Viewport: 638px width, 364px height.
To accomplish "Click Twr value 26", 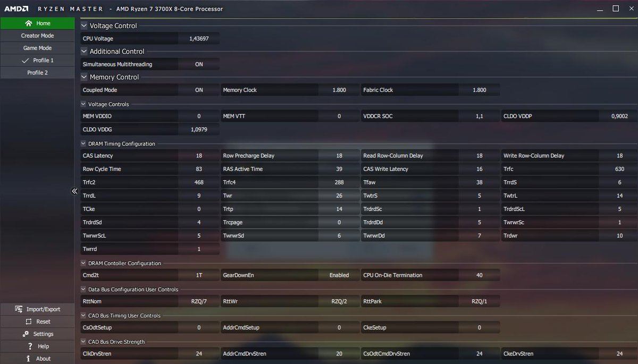I will pos(339,196).
